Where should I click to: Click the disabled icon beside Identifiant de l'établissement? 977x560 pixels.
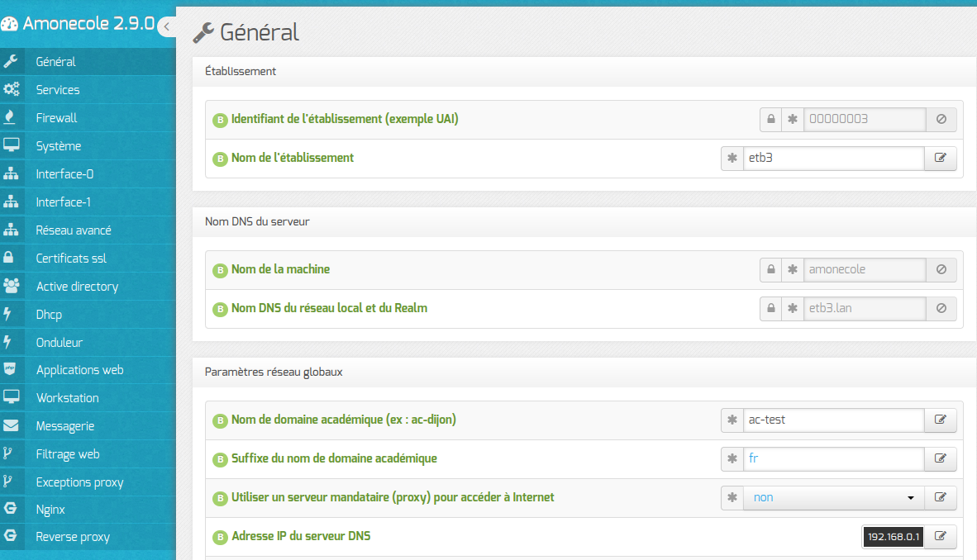(941, 119)
